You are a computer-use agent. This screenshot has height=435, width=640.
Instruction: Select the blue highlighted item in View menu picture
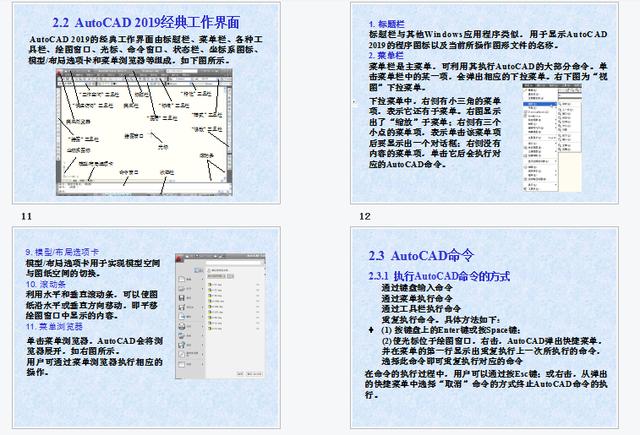pos(540,104)
